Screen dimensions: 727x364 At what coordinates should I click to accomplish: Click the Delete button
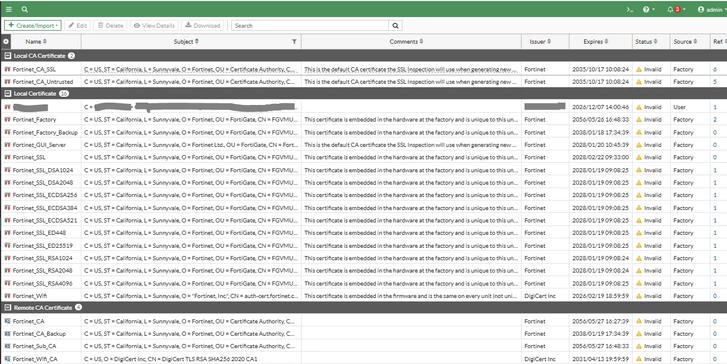click(110, 26)
